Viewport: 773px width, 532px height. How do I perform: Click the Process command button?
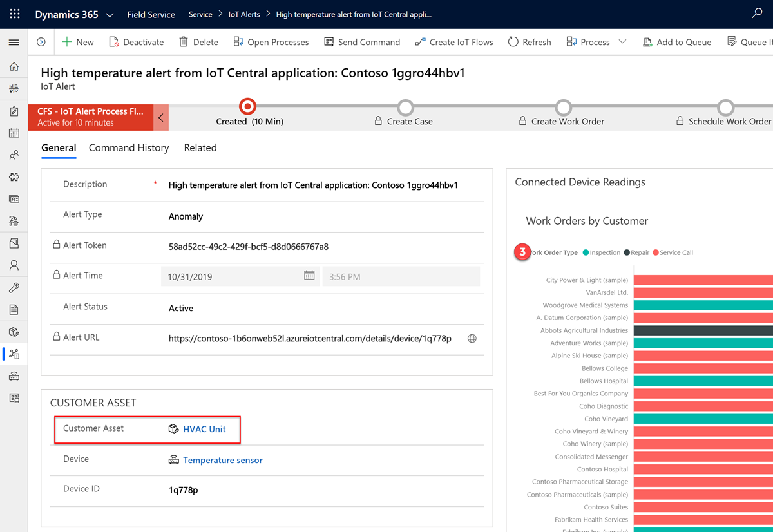[588, 42]
